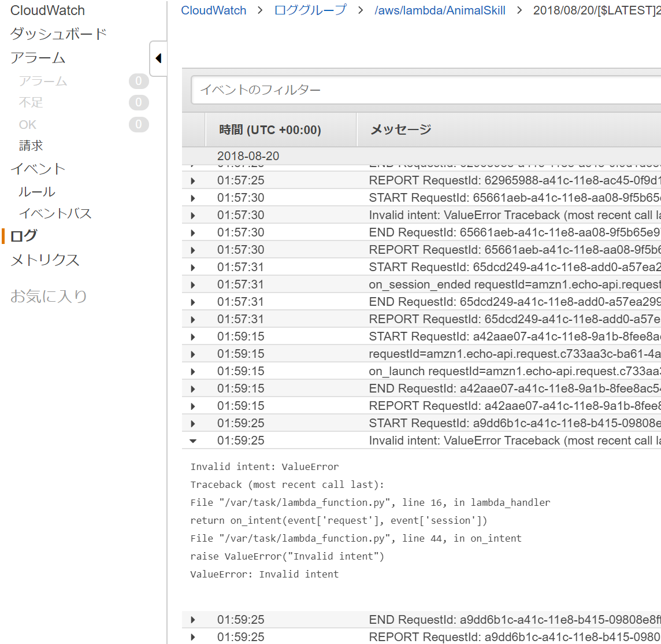
Task: Click traceback line mentioning 'line 16, in lambda_handler'
Action: point(370,502)
